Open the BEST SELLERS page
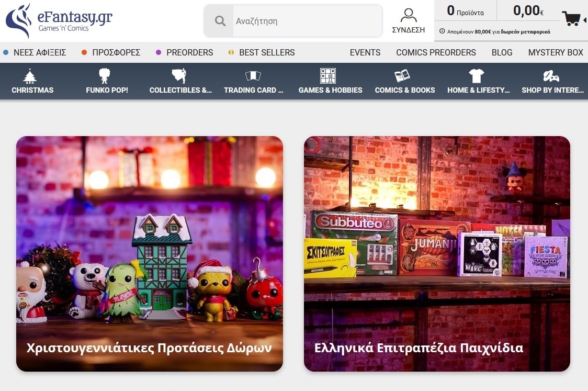Image resolution: width=588 pixels, height=391 pixels. click(x=267, y=52)
